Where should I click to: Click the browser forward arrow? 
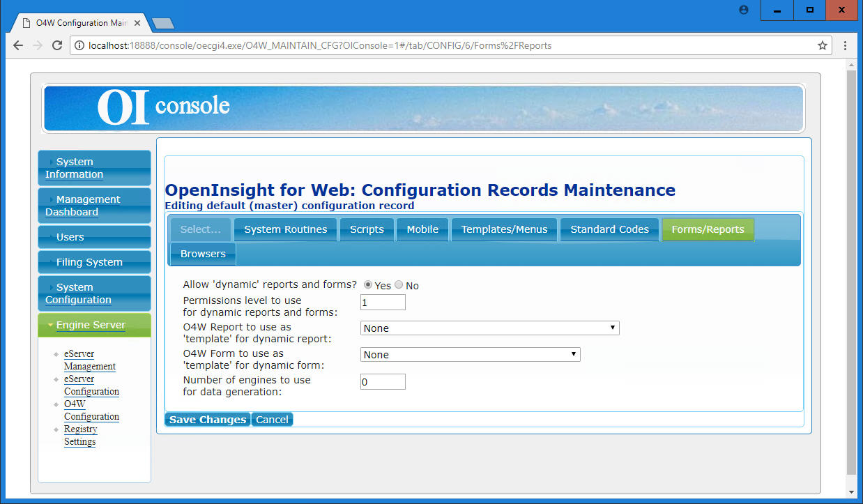(x=38, y=45)
